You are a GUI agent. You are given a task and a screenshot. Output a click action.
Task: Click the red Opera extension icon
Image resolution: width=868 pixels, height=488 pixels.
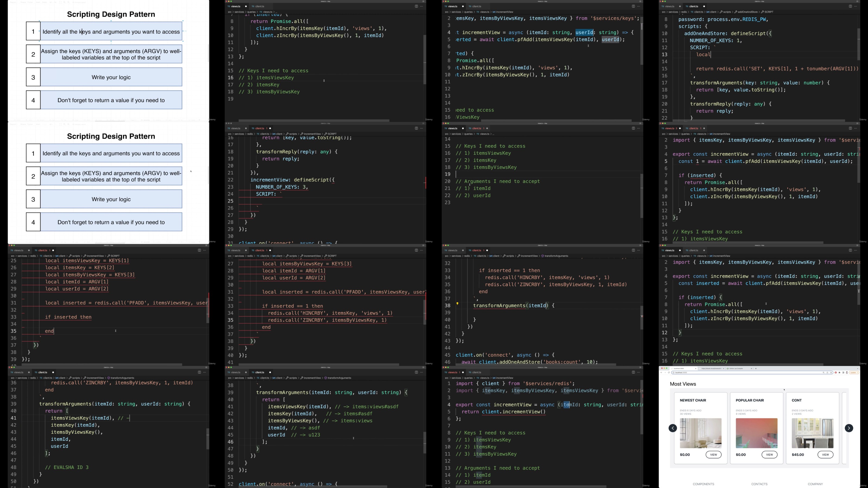(836, 373)
